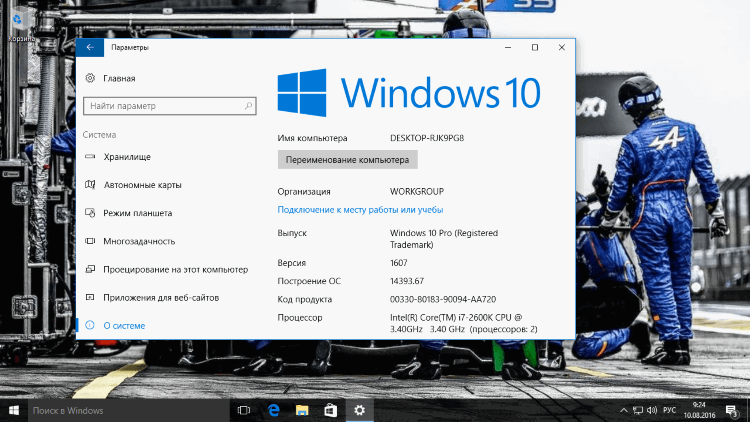This screenshot has height=422, width=750.
Task: Click the Intel Core i7-2600K processor text
Action: 463,323
